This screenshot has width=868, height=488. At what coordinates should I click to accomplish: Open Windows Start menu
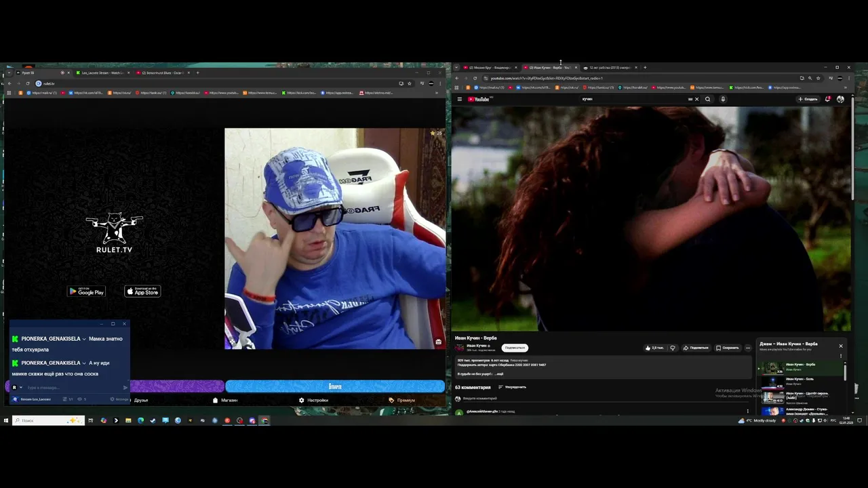pyautogui.click(x=6, y=420)
